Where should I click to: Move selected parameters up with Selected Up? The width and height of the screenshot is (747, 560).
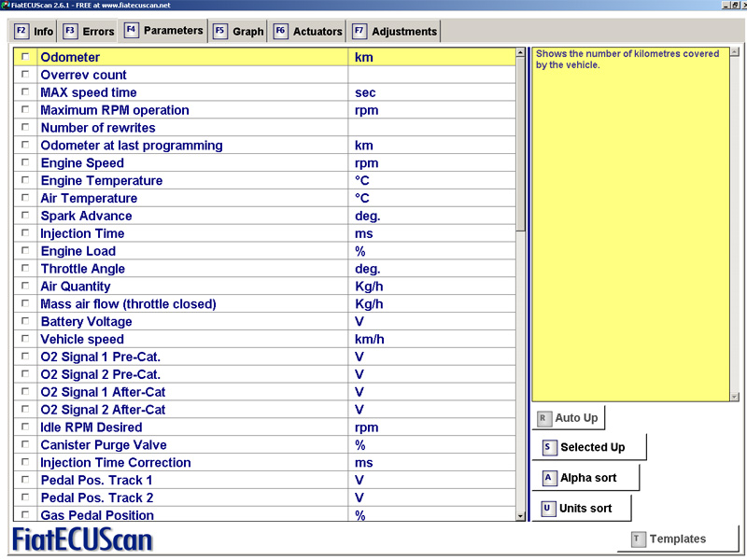589,447
